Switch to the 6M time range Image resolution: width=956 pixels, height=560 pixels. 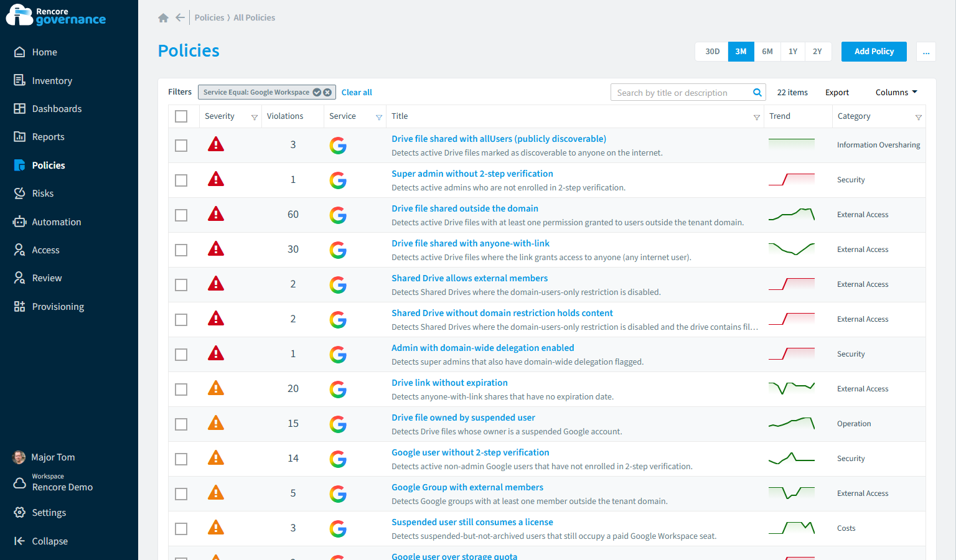767,52
